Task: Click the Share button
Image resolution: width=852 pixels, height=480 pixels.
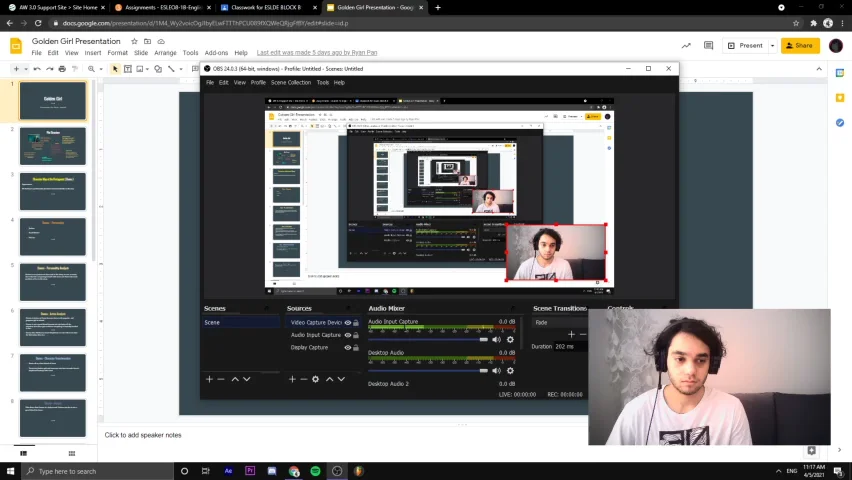Action: pyautogui.click(x=800, y=46)
